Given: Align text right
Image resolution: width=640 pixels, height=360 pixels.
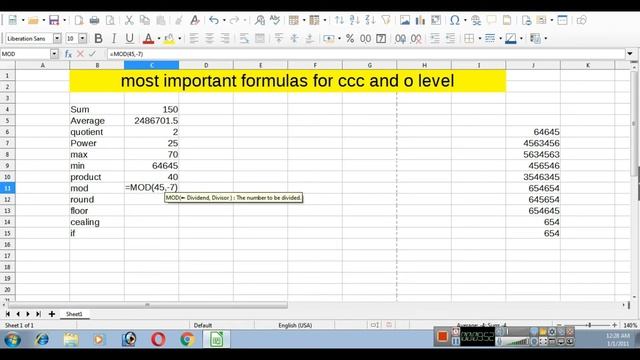Looking at the screenshot, I should pos(225,38).
